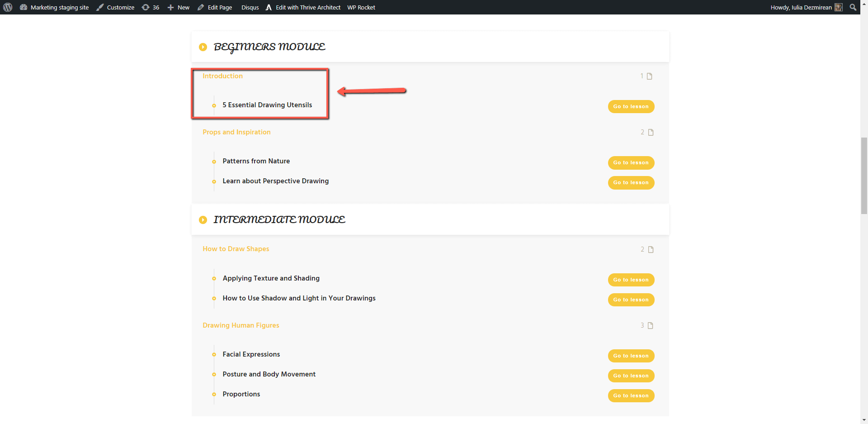This screenshot has height=424, width=868.
Task: Go to lesson for Applying Texture and Shading
Action: 631,280
